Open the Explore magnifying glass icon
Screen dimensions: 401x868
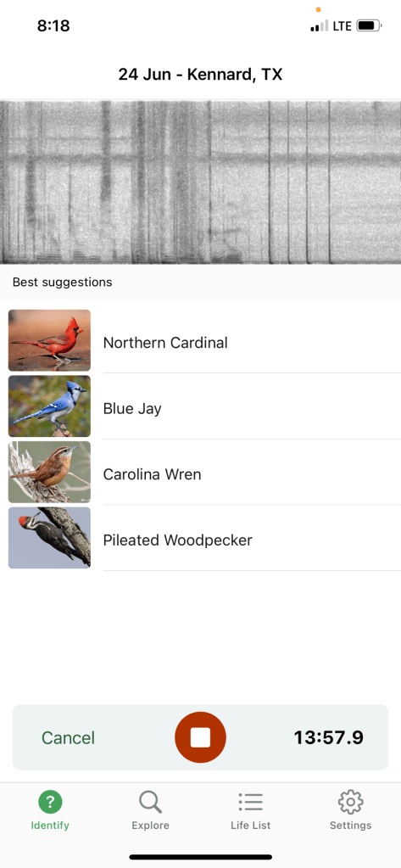coord(150,802)
